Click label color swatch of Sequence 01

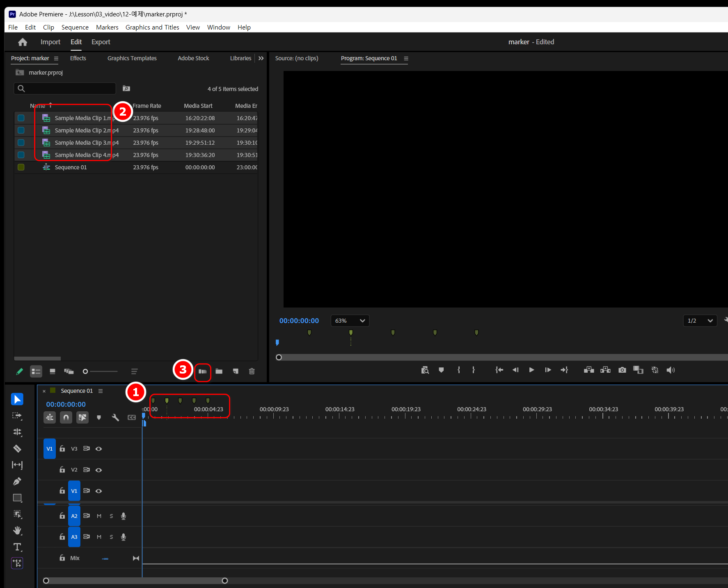click(21, 167)
